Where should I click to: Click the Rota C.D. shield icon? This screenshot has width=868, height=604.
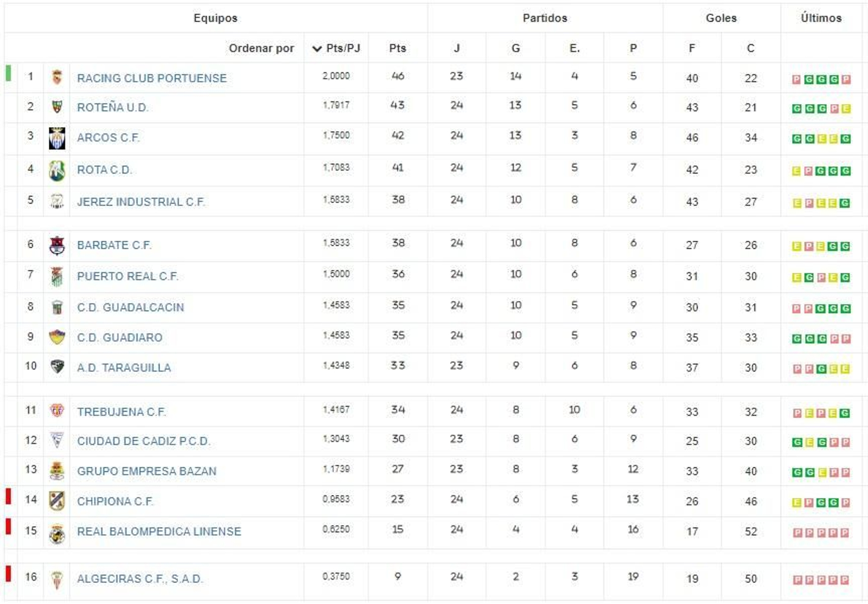click(x=56, y=169)
